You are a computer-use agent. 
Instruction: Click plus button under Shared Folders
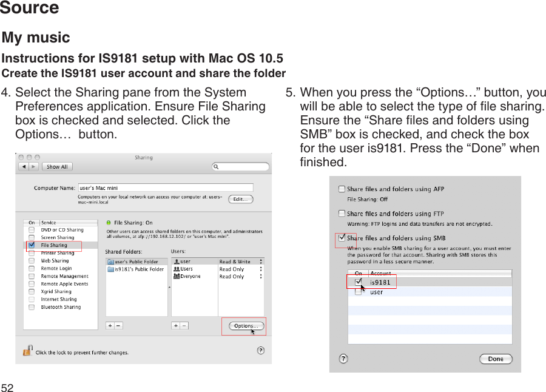(110, 326)
